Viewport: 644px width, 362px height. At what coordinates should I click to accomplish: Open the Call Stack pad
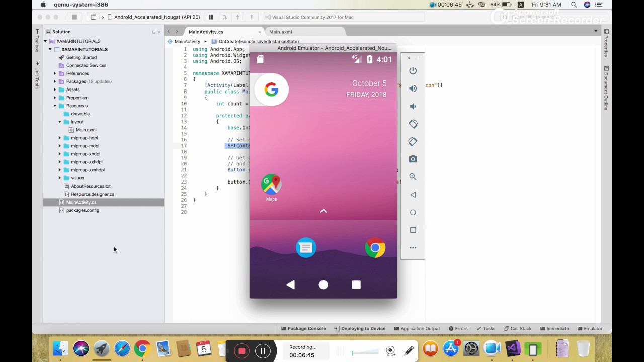(517, 328)
